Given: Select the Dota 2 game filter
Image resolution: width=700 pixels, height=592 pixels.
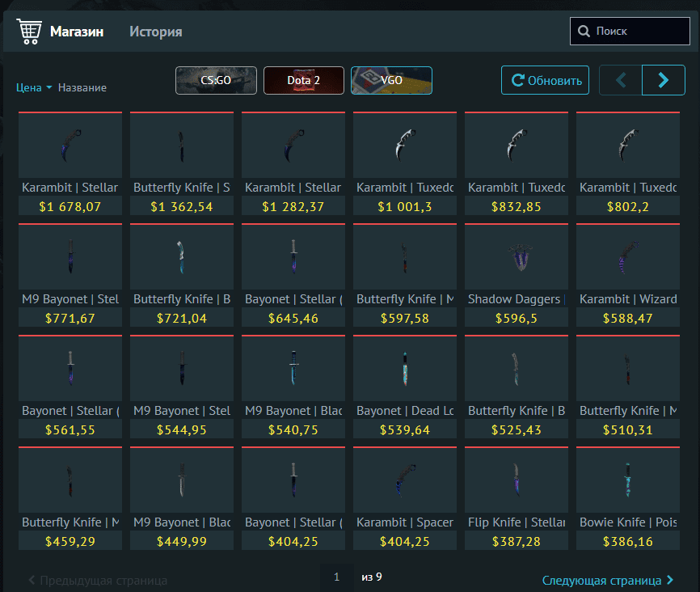Looking at the screenshot, I should 304,80.
